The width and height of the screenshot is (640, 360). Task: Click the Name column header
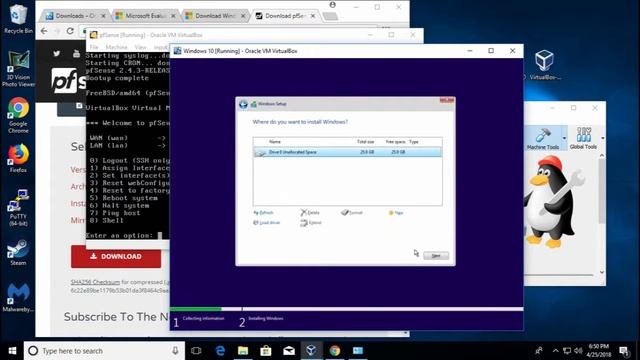click(x=275, y=142)
